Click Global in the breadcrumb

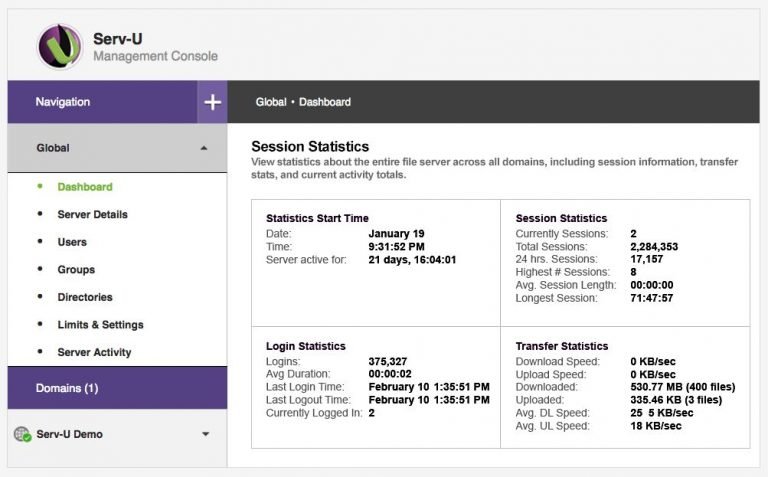tap(270, 102)
